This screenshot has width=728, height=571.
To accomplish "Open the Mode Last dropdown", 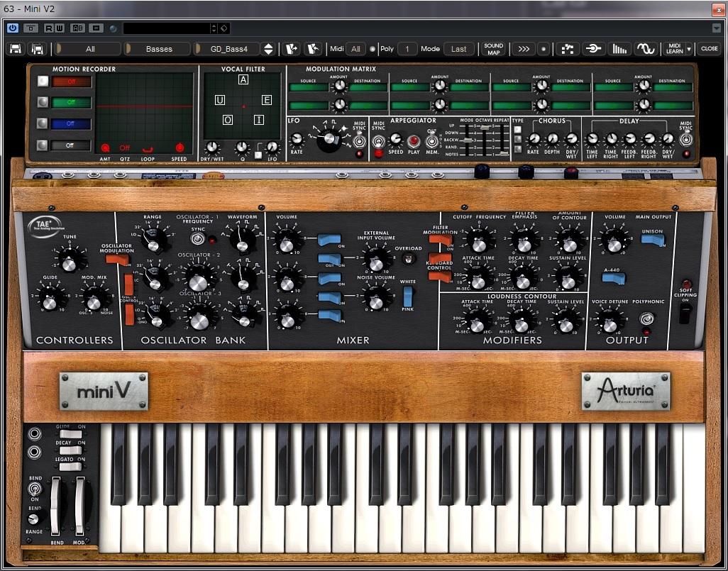I will click(458, 49).
